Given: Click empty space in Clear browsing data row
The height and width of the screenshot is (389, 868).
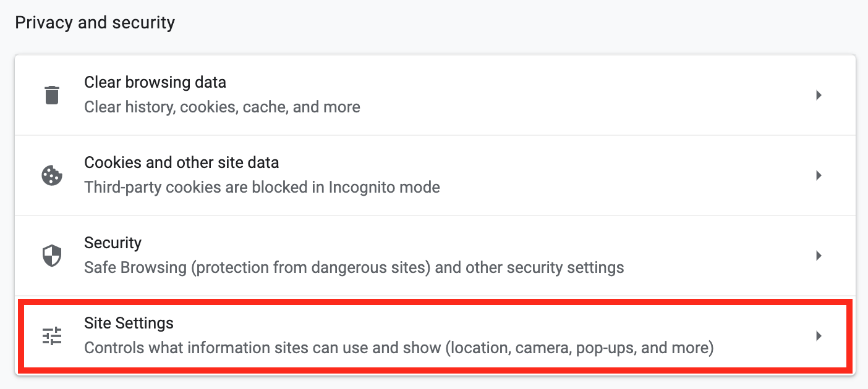Looking at the screenshot, I should click(587, 95).
